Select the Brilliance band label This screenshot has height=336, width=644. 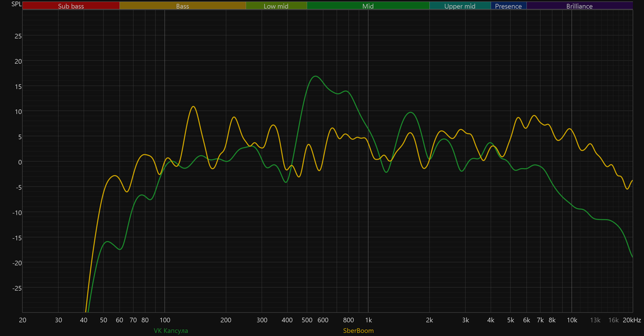point(580,6)
